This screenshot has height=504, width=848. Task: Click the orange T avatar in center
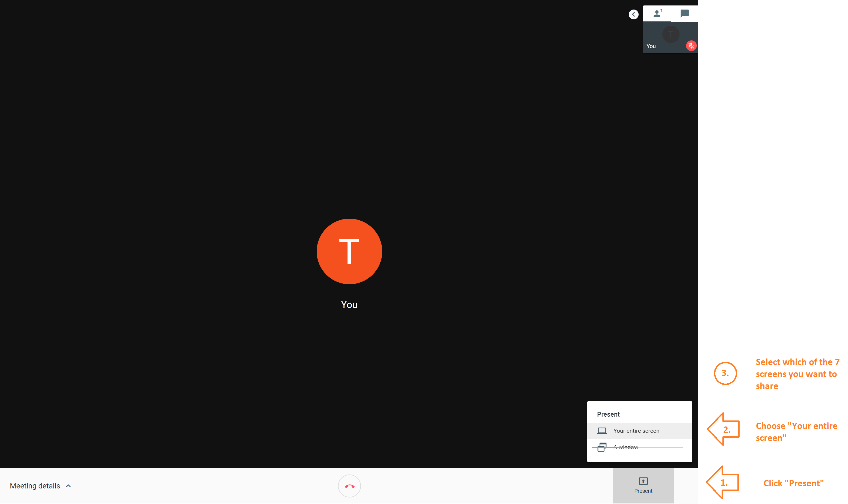tap(349, 251)
